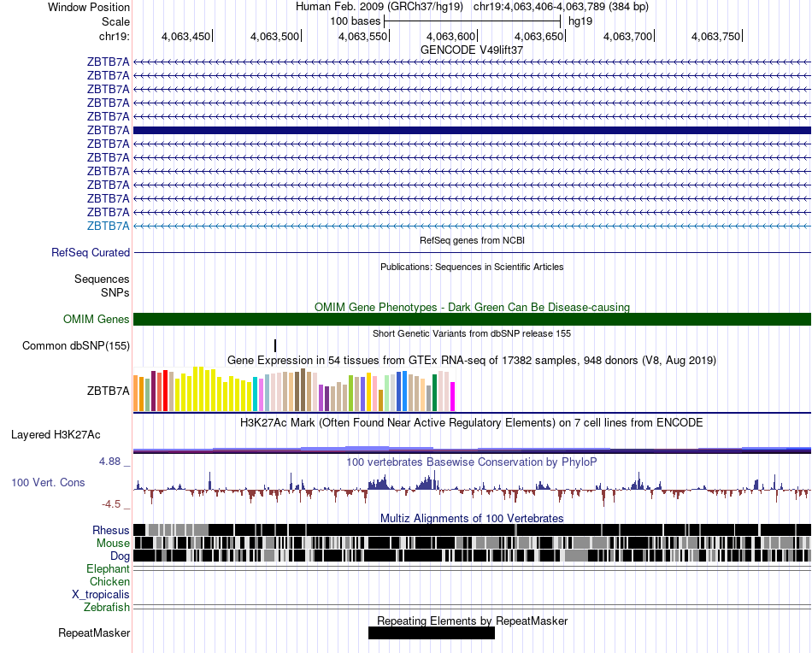Image resolution: width=812 pixels, height=653 pixels.
Task: Click the GENCODE V49lift37 track title
Action: [472, 50]
